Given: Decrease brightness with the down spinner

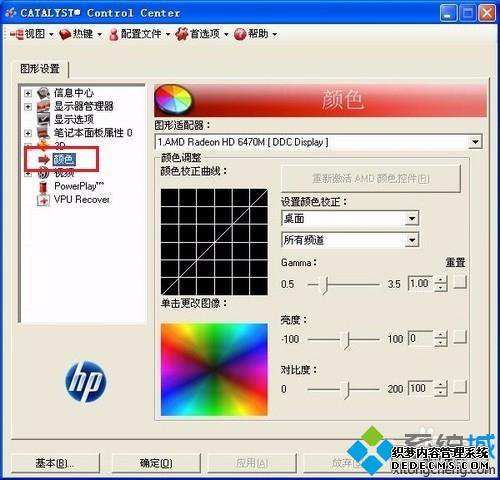Looking at the screenshot, I should tap(441, 343).
